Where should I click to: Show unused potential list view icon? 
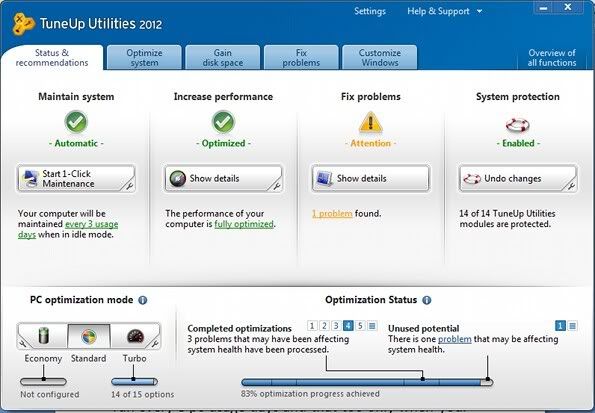point(572,326)
